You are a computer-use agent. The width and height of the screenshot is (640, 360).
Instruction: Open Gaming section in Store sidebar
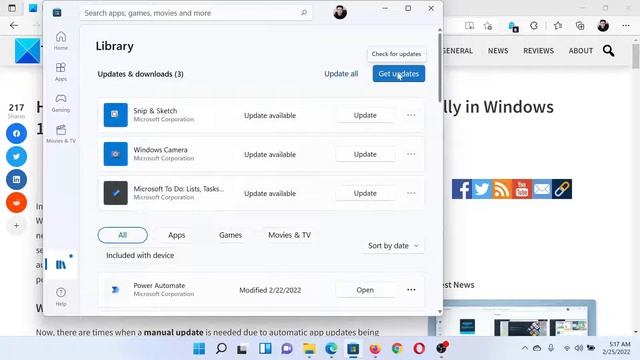(61, 102)
